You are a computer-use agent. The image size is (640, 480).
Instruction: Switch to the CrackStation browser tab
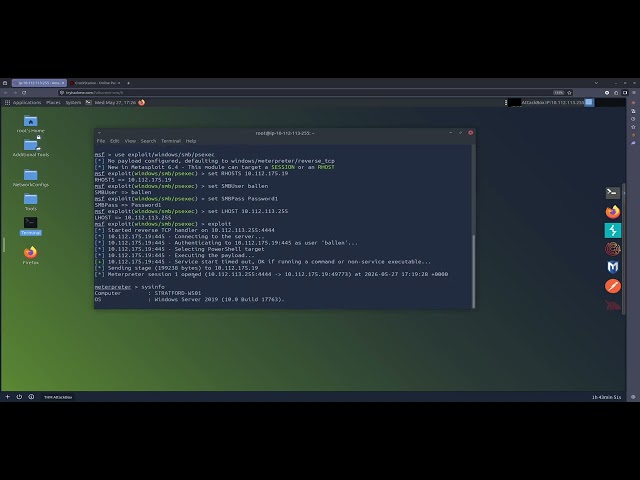click(95, 83)
